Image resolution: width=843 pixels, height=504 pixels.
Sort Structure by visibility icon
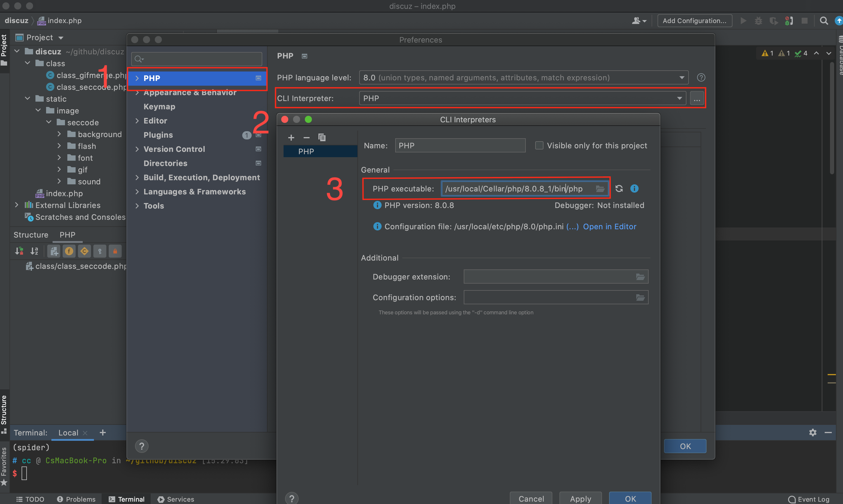19,251
